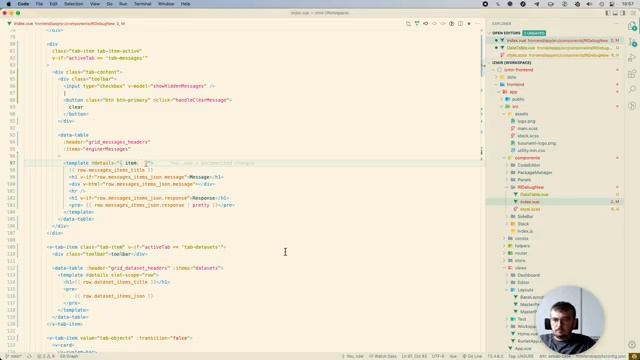The height and width of the screenshot is (360, 640).
Task: Click the clock in the macOS menu bar
Action: point(628,4)
